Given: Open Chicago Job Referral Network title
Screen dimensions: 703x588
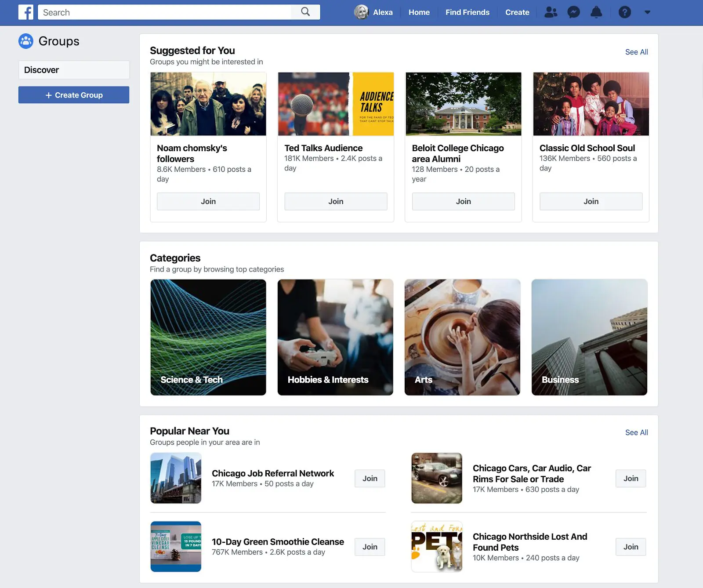Looking at the screenshot, I should [273, 473].
